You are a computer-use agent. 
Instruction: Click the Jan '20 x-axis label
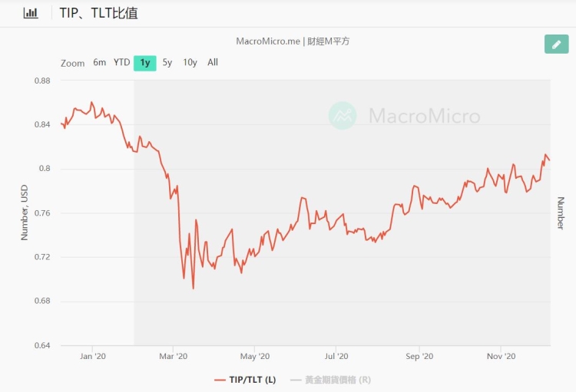(x=92, y=356)
